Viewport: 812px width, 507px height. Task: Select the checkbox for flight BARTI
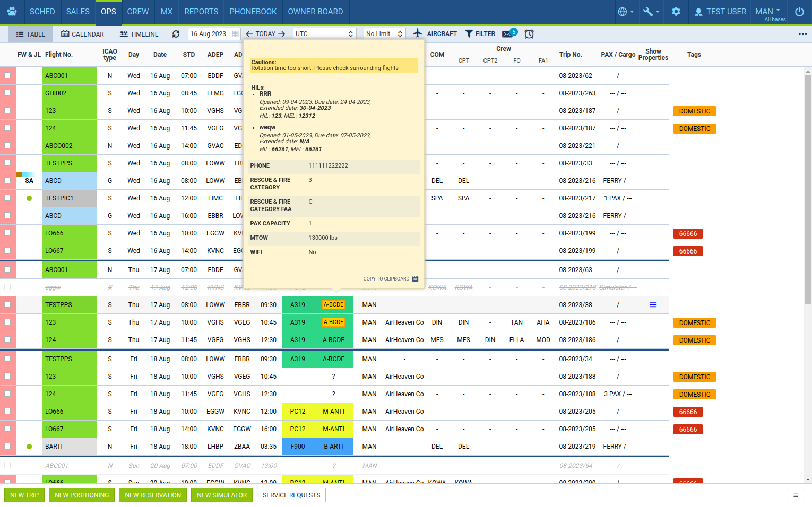pos(7,447)
